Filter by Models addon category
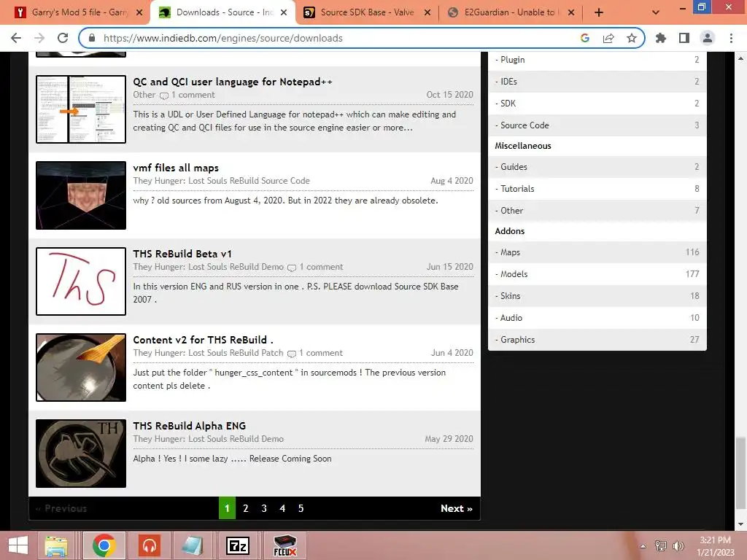This screenshot has height=560, width=747. click(597, 274)
